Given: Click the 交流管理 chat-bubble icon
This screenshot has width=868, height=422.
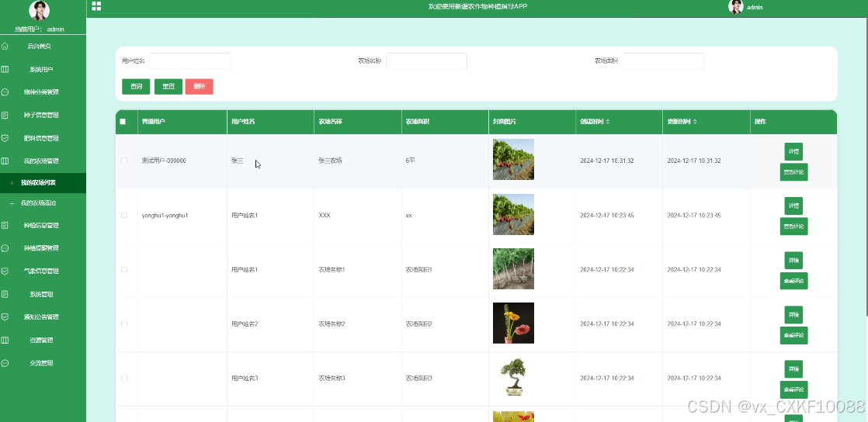Looking at the screenshot, I should [5, 363].
